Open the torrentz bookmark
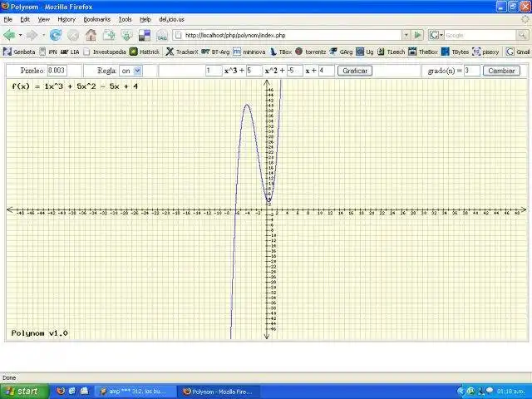This screenshot has width=532, height=399. pyautogui.click(x=310, y=52)
